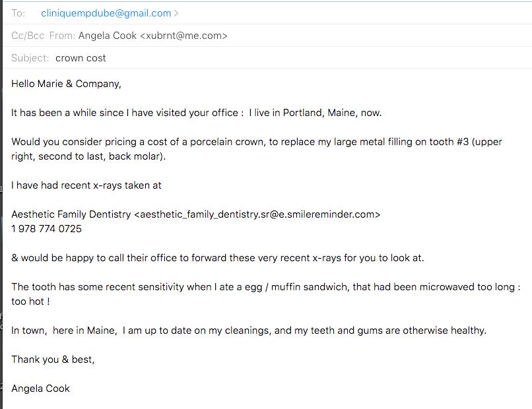Place cursor after "too hot !"
Image resolution: width=532 pixels, height=409 pixels.
pyautogui.click(x=51, y=301)
